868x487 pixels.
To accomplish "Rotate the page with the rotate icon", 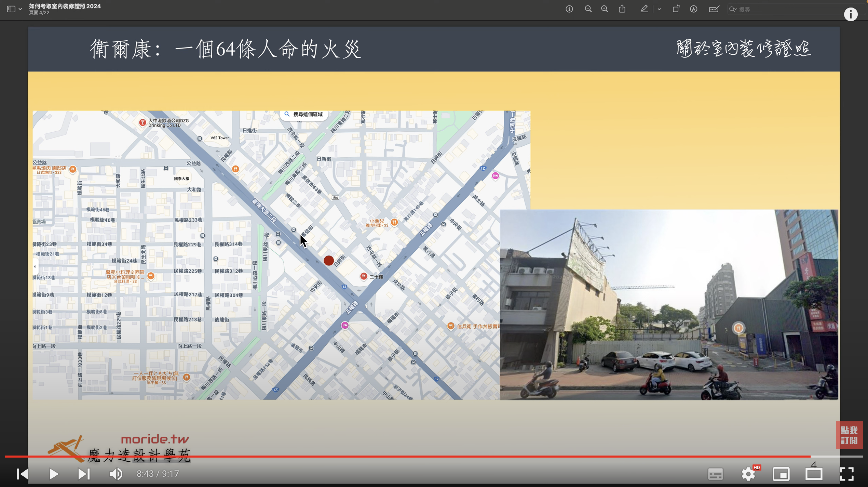I will coord(676,9).
